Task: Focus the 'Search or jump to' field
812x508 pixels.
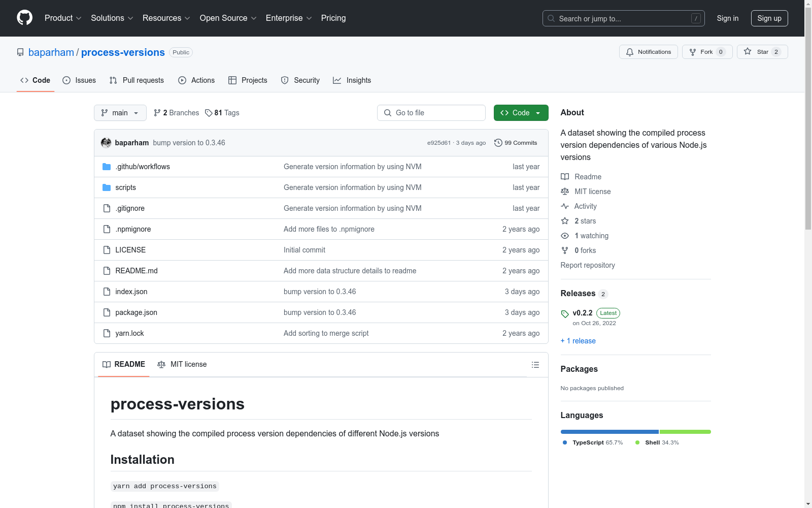Action: coord(624,18)
